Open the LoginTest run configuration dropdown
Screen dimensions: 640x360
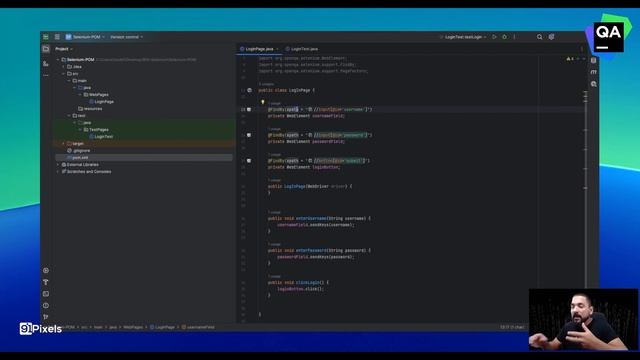(x=463, y=37)
